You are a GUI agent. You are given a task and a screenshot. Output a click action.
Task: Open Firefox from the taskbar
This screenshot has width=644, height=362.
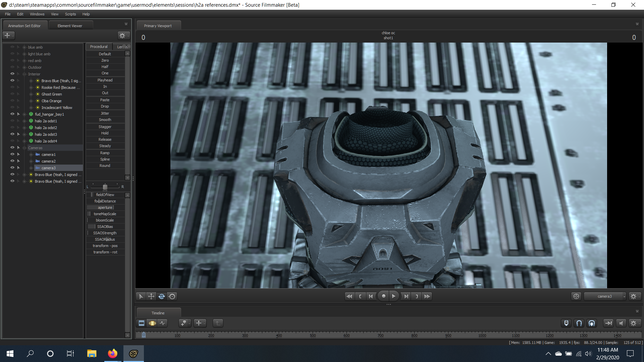[112, 353]
